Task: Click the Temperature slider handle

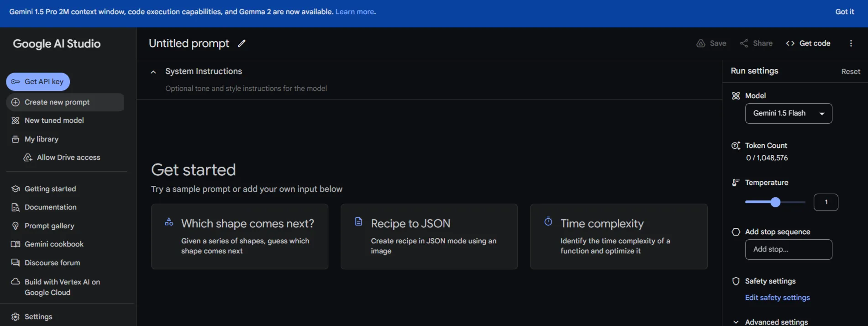Action: [775, 202]
